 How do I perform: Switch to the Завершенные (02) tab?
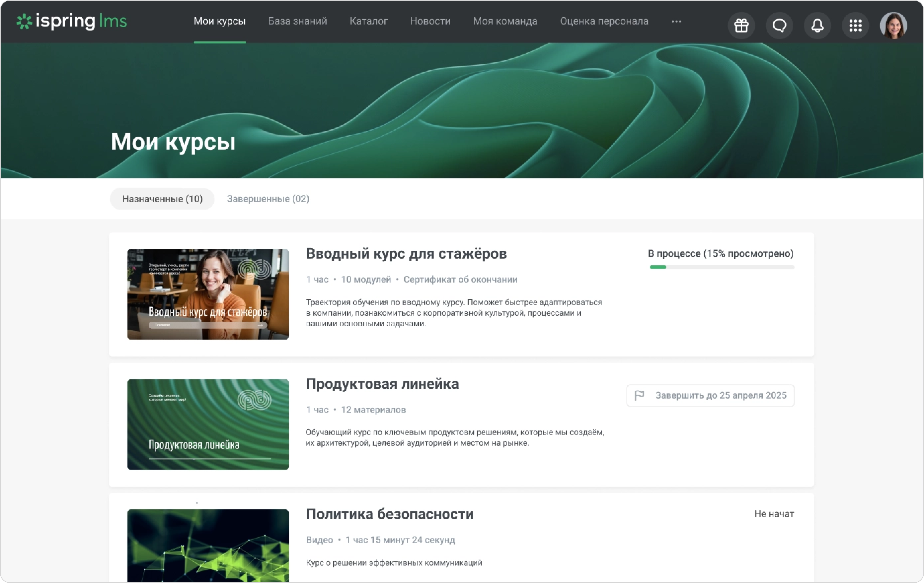[x=268, y=199]
